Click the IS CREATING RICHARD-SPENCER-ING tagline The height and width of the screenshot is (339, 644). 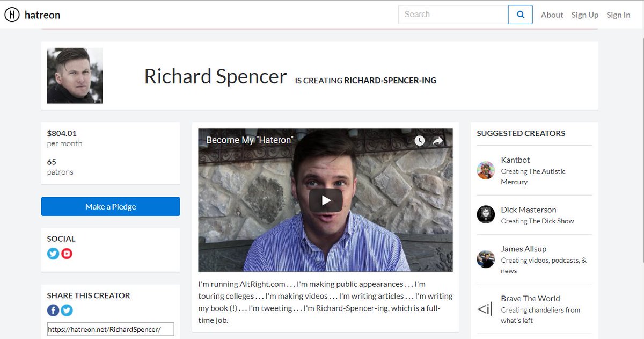(x=365, y=81)
